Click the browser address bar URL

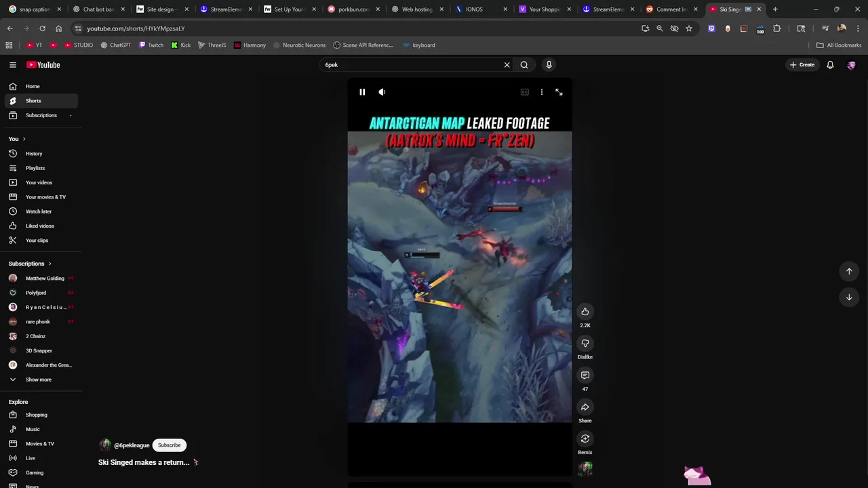click(x=136, y=28)
